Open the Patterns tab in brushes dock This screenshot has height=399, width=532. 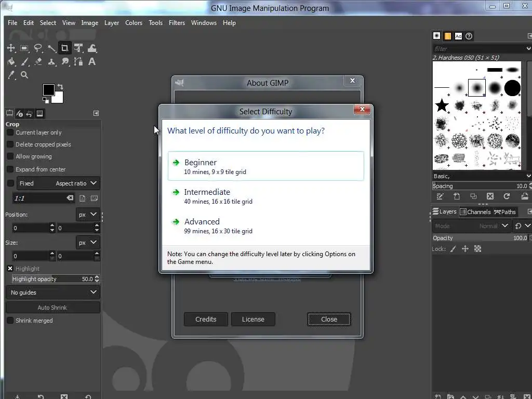(x=447, y=36)
